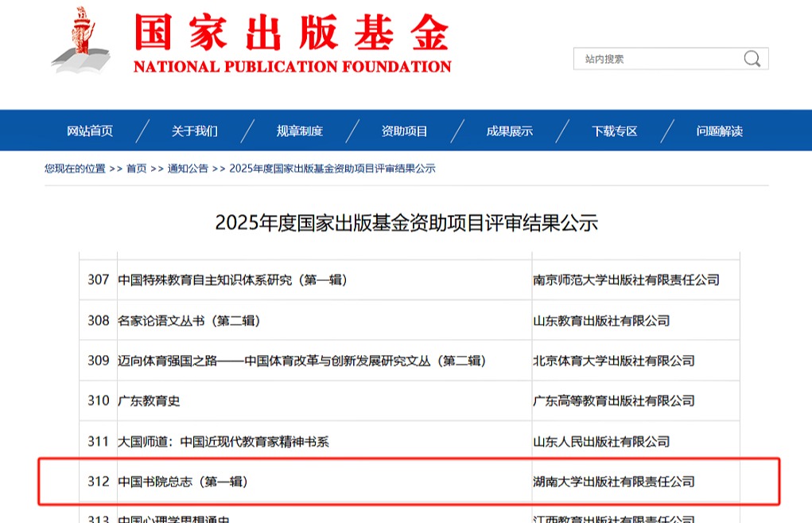The height and width of the screenshot is (523, 812).
Task: Click 南京师范大学出版社有限责任公司 cell
Action: (x=626, y=280)
